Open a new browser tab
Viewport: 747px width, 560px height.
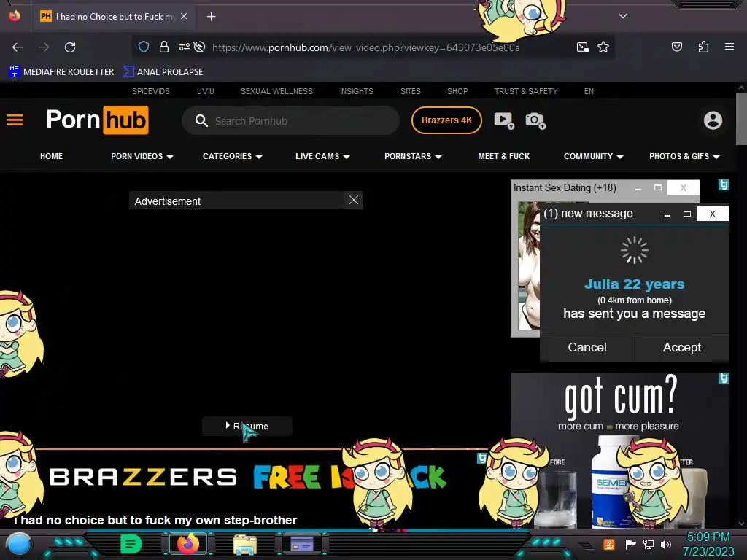tap(211, 17)
